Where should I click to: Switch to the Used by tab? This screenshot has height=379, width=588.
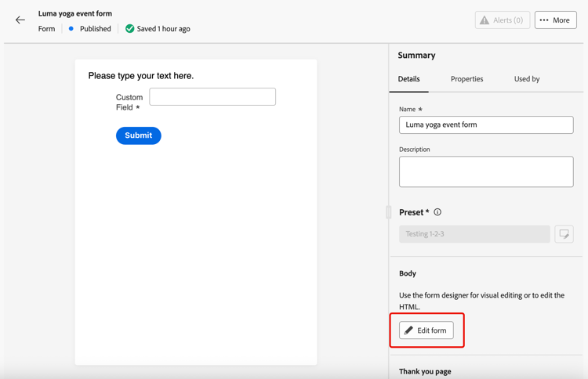(x=526, y=79)
